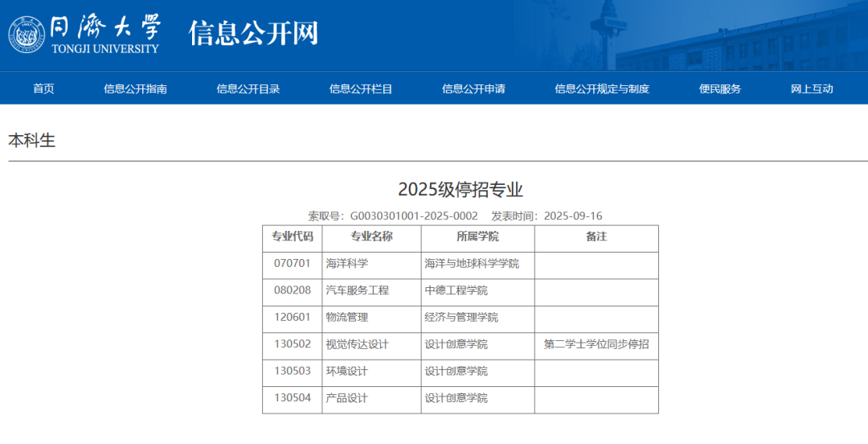Click the Tongji University circular logo emblem
This screenshot has width=868, height=444.
click(x=27, y=35)
